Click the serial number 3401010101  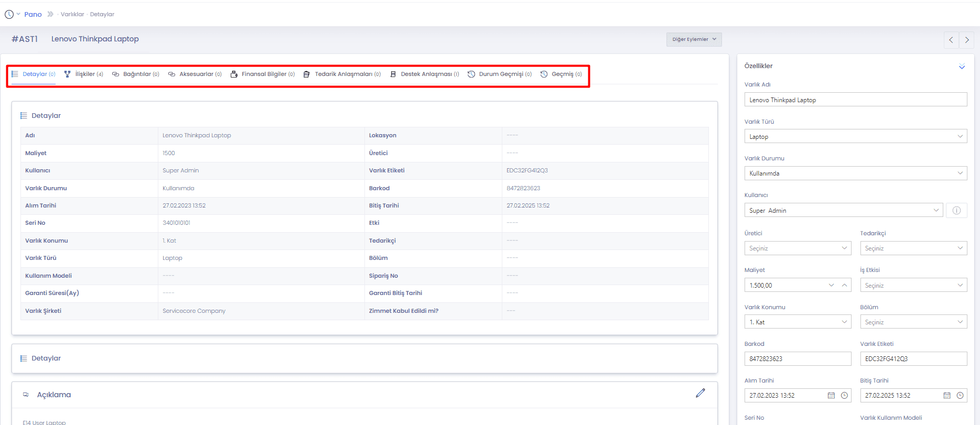(176, 223)
